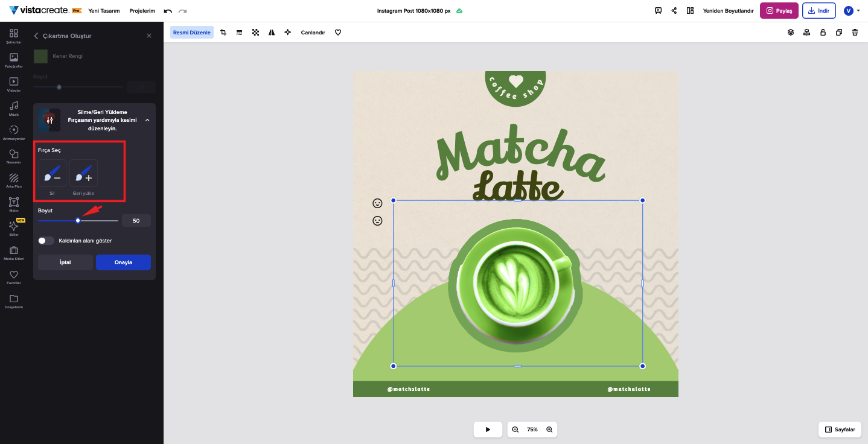This screenshot has width=868, height=444.
Task: Open the Fotoğraflar photos panel
Action: tap(14, 60)
